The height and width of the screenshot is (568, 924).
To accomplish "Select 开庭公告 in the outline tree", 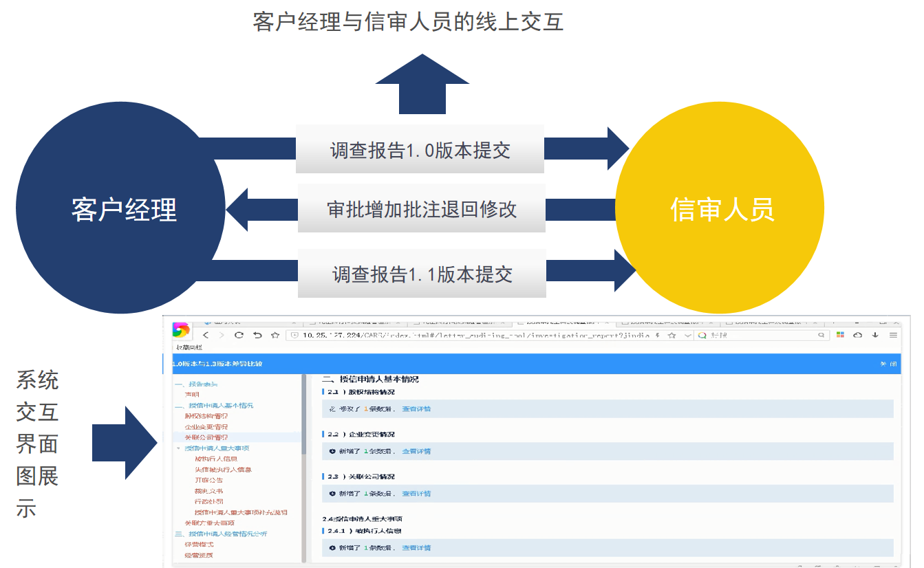I will [x=209, y=480].
